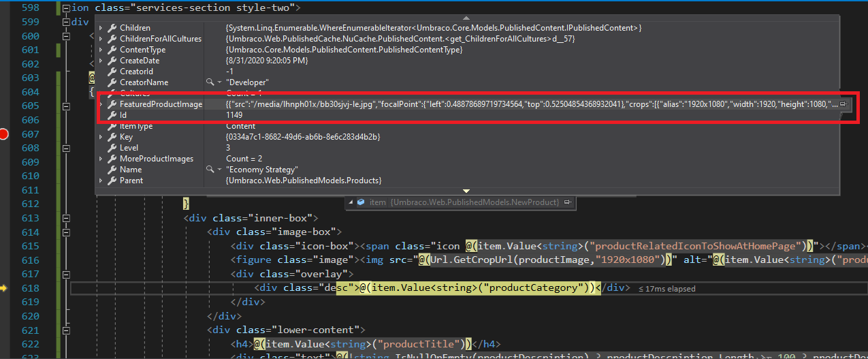Collapse the item datatip arrow
This screenshot has width=868, height=359.
coord(350,202)
